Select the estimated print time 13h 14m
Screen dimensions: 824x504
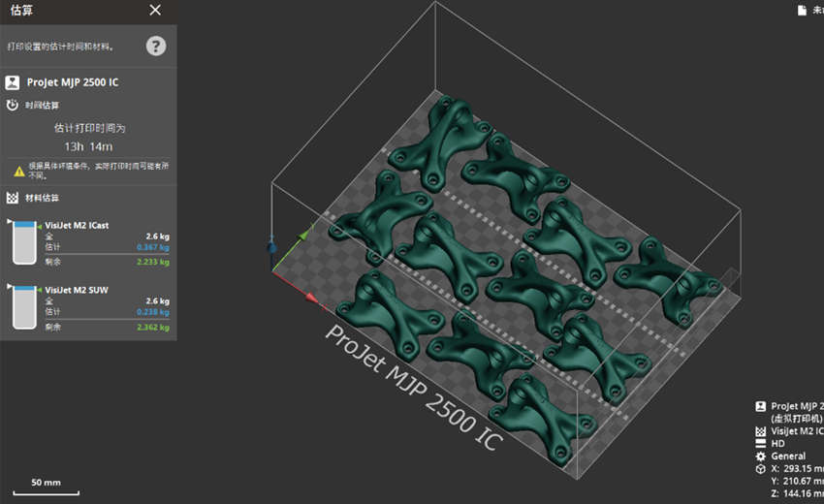(88, 146)
